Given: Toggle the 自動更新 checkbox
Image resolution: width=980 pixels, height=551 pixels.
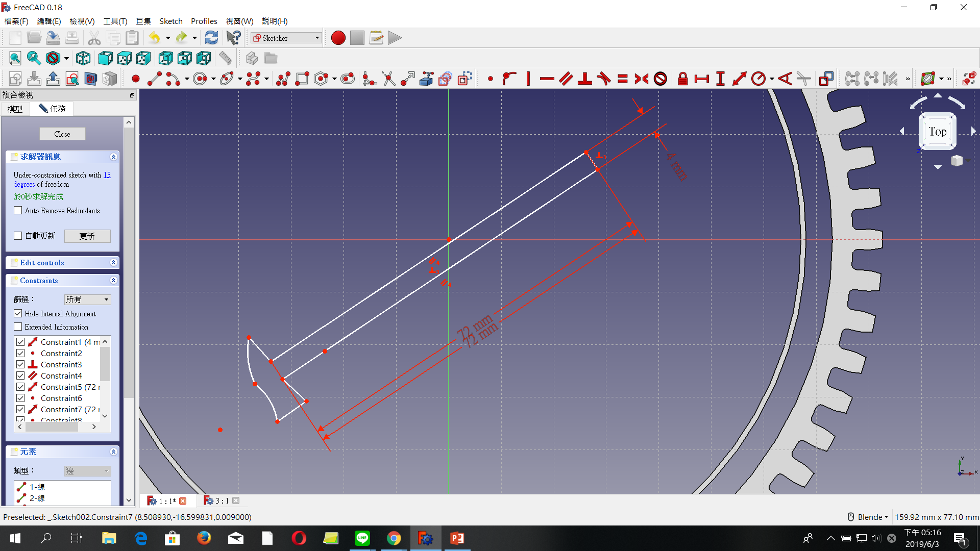Looking at the screenshot, I should click(18, 236).
